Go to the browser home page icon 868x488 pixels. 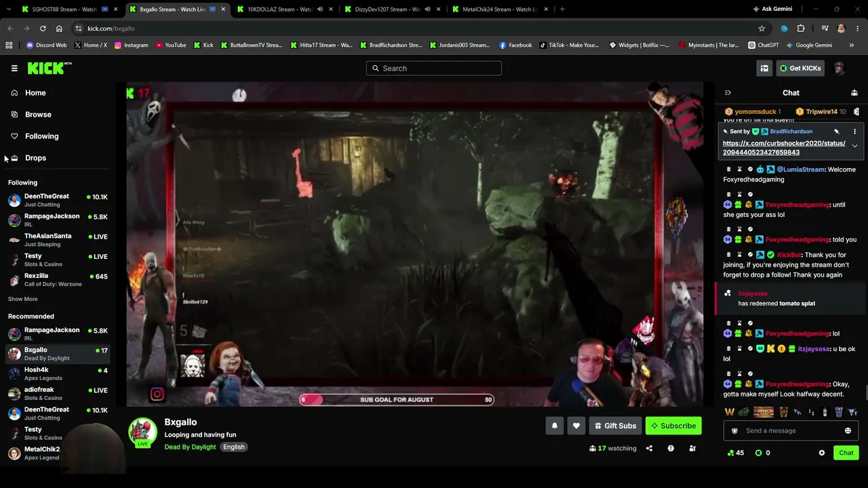pos(59,28)
